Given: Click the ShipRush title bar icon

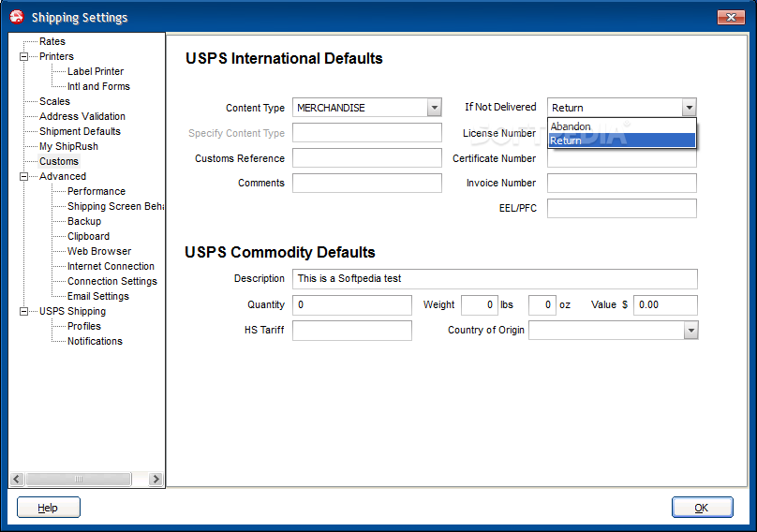Looking at the screenshot, I should point(17,17).
